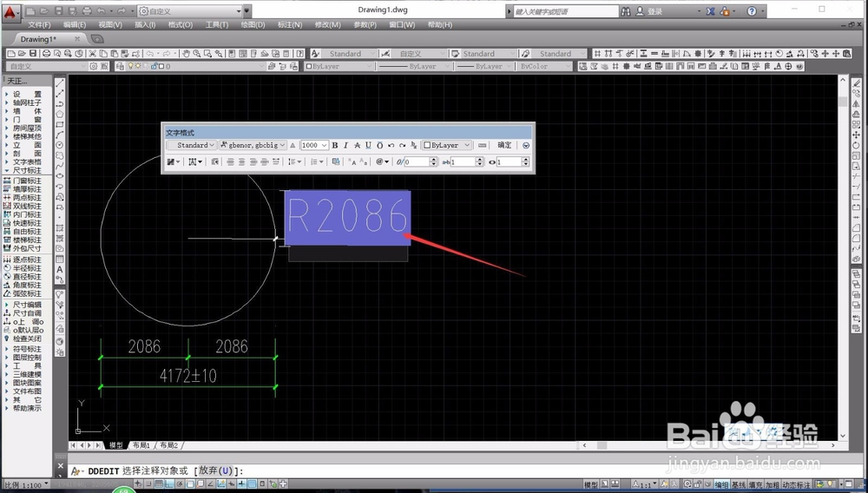Confirm text edit with 确定 button
Screen dimensions: 868x493
point(504,145)
